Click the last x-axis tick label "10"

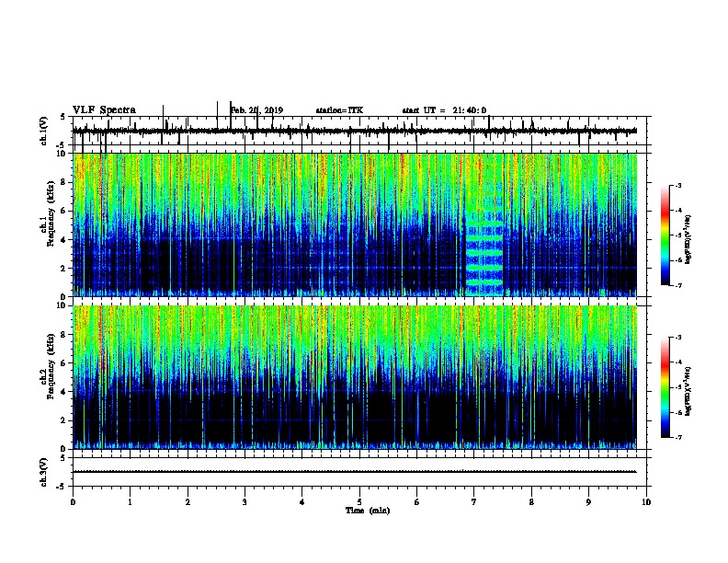[x=646, y=502]
